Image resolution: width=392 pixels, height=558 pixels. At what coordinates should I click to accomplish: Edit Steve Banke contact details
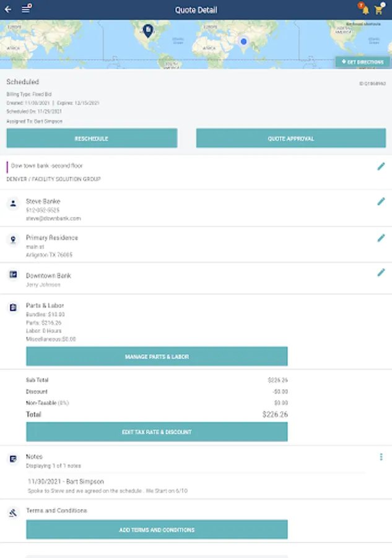click(381, 201)
